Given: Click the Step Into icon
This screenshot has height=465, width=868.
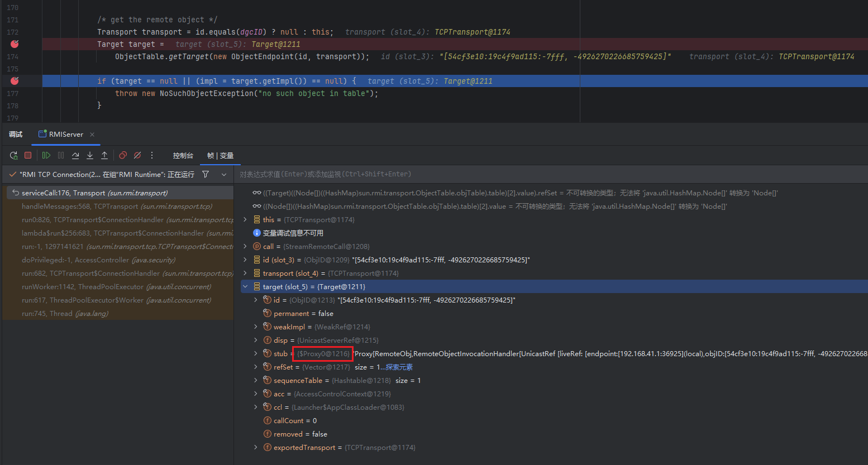Looking at the screenshot, I should 90,155.
